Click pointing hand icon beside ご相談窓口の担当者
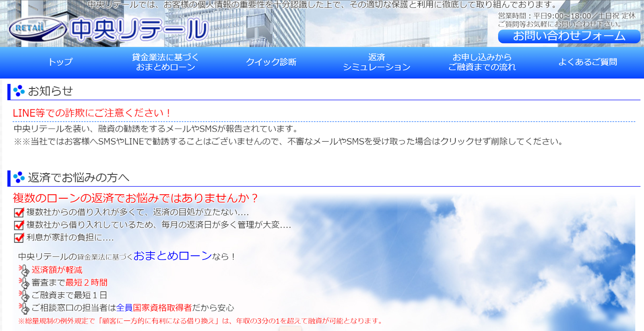The image size is (644, 331). click(24, 308)
